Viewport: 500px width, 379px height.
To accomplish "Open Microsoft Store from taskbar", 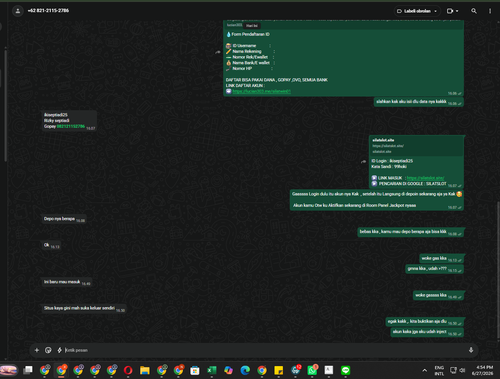I will (195, 370).
